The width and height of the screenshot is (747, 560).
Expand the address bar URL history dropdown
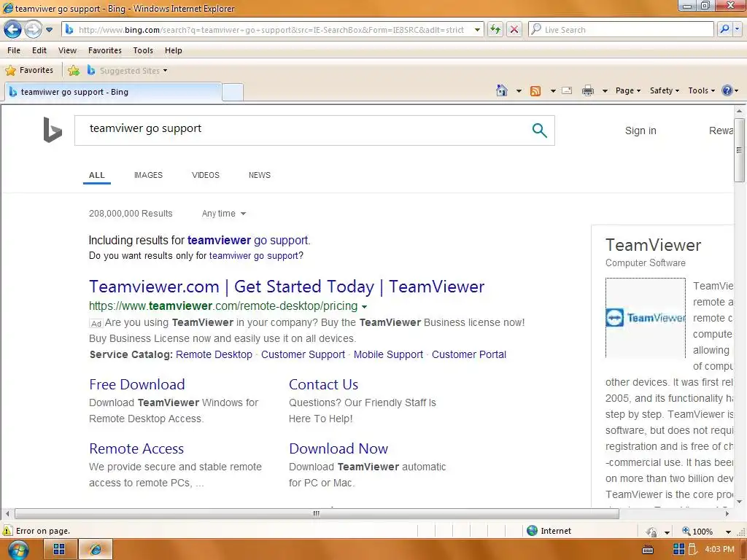477,29
